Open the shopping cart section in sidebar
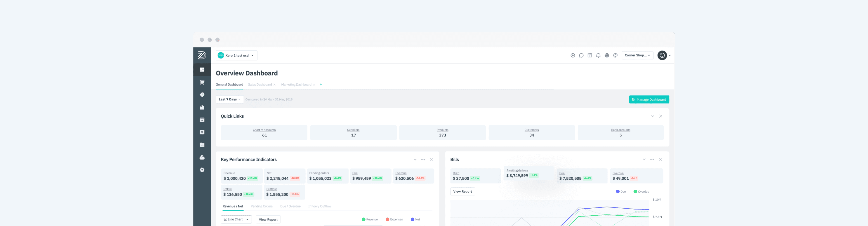This screenshot has width=868, height=226. tap(202, 82)
